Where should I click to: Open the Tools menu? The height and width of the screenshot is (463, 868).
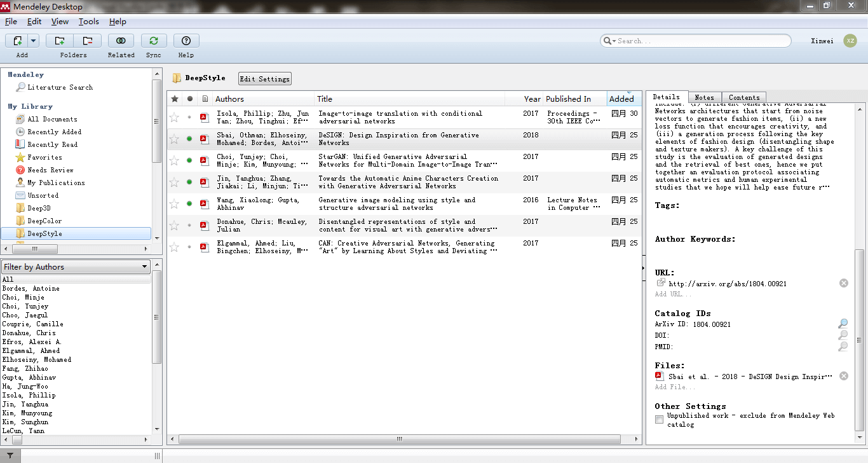pyautogui.click(x=88, y=22)
